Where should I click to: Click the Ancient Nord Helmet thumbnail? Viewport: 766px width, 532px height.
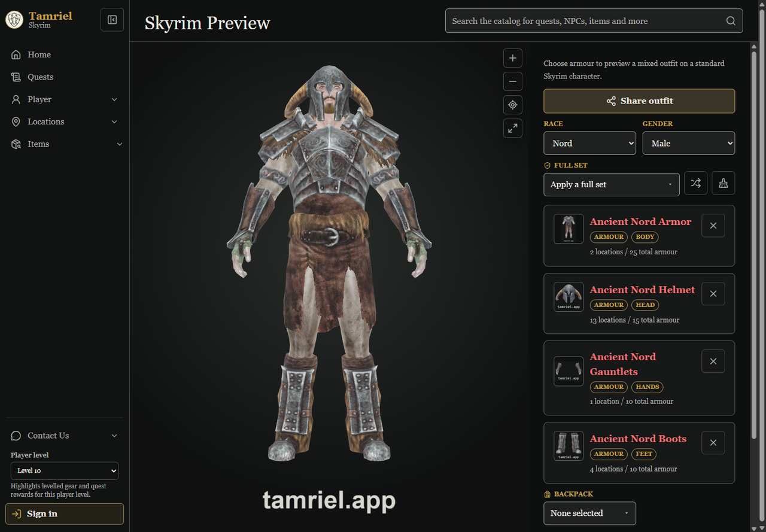pyautogui.click(x=569, y=297)
